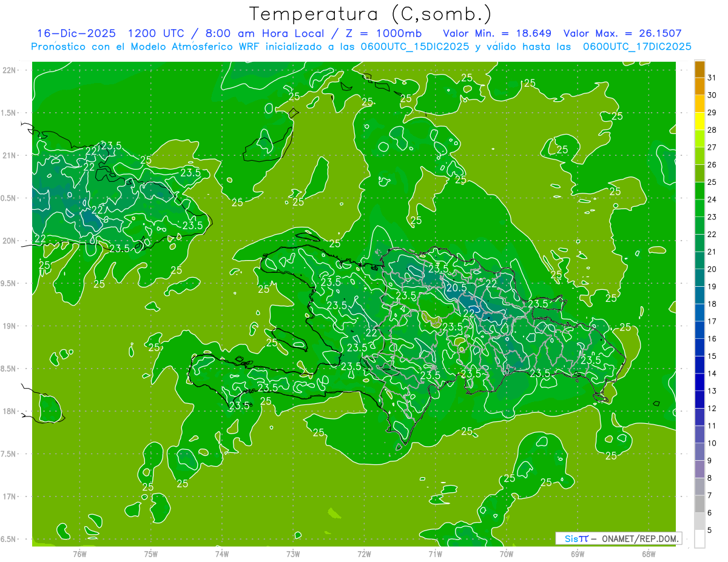Viewport: 728px width, 562px height.
Task: Click the 'Valor Min. = 18.649' readout
Action: [499, 33]
